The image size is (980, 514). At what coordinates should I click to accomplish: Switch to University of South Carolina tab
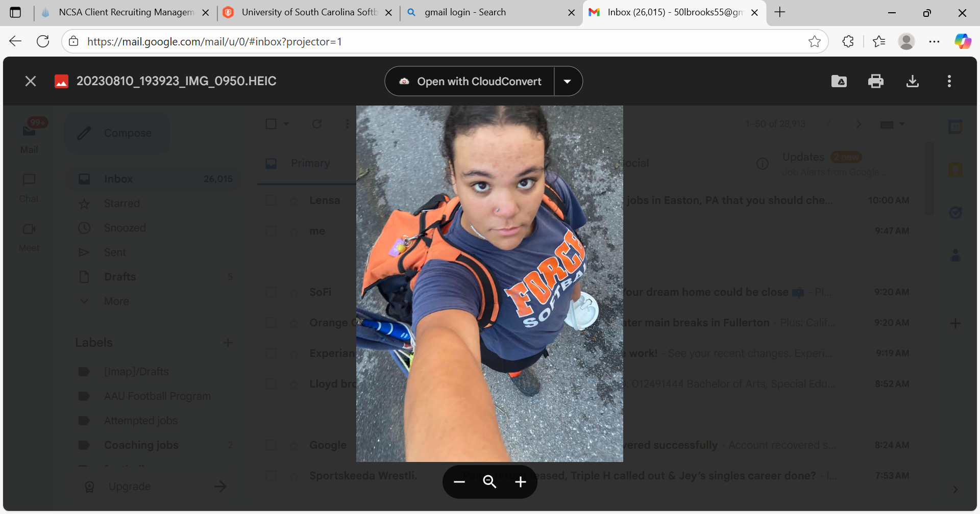(309, 12)
